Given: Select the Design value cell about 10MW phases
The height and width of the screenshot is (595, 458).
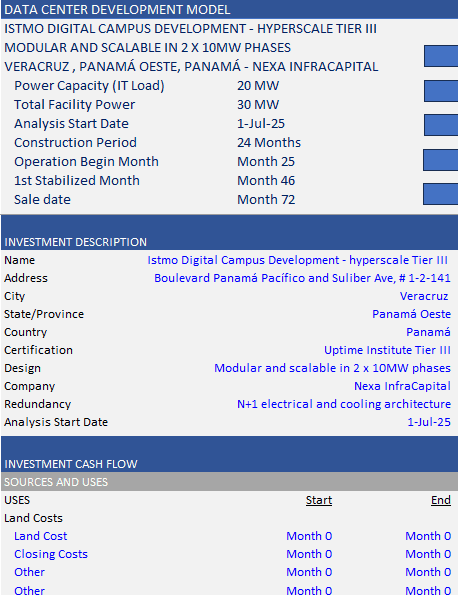Looking at the screenshot, I should (x=332, y=368).
